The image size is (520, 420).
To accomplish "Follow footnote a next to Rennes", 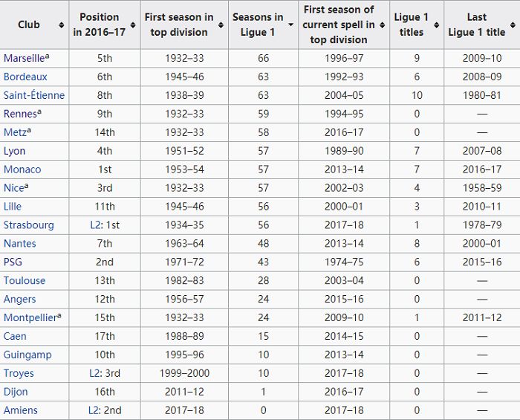I will click(39, 112).
